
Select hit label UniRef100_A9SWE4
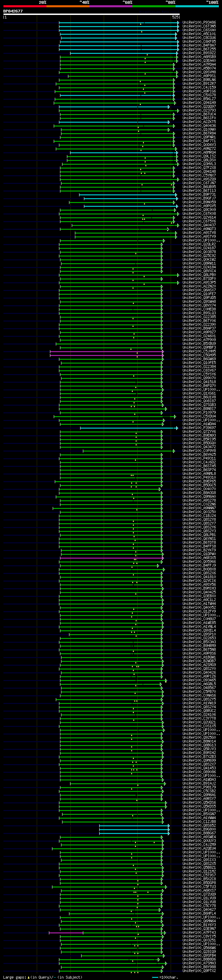[199, 837]
